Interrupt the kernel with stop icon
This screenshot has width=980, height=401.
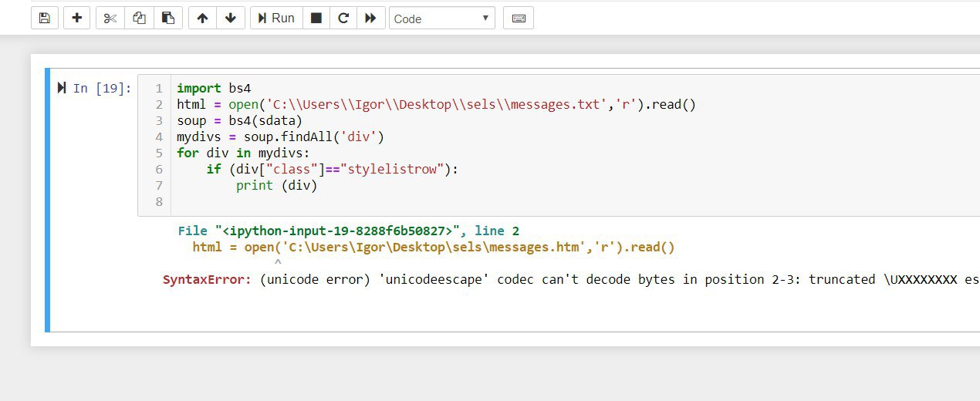(x=316, y=18)
